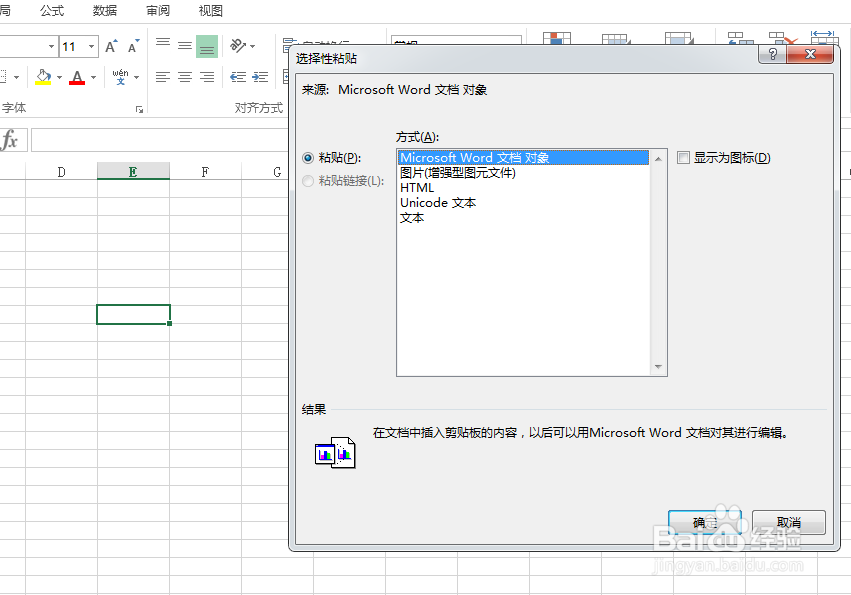Screen dimensions: 851x595
Task: Expand the orientation dropdown arrow
Action: pos(252,46)
